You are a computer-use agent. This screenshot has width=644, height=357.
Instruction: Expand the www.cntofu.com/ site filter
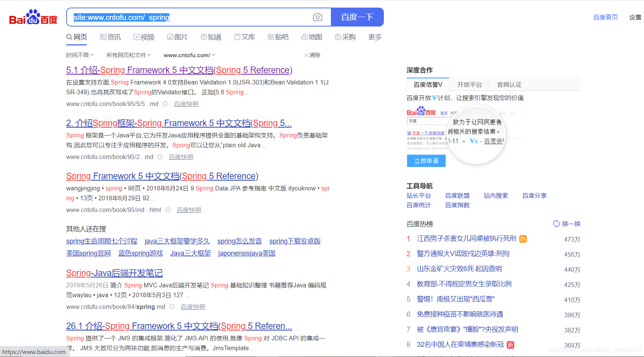click(189, 55)
